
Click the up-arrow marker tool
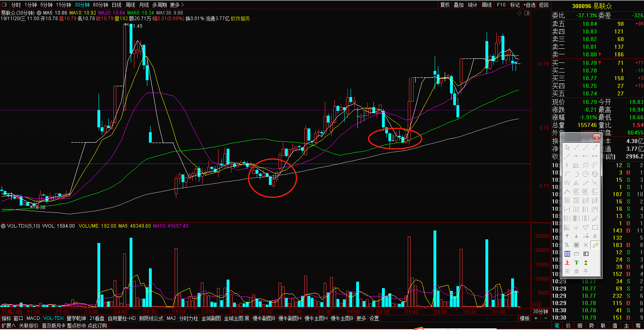coord(567,236)
